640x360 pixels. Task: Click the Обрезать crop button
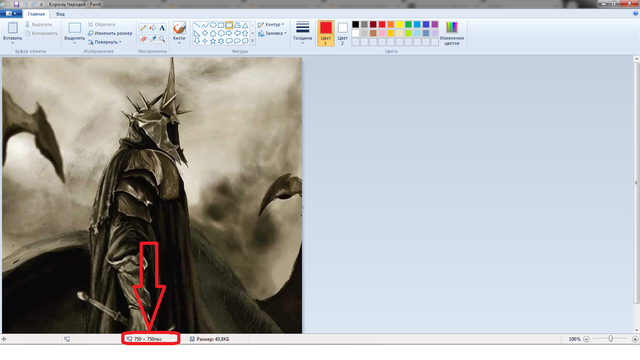point(102,24)
